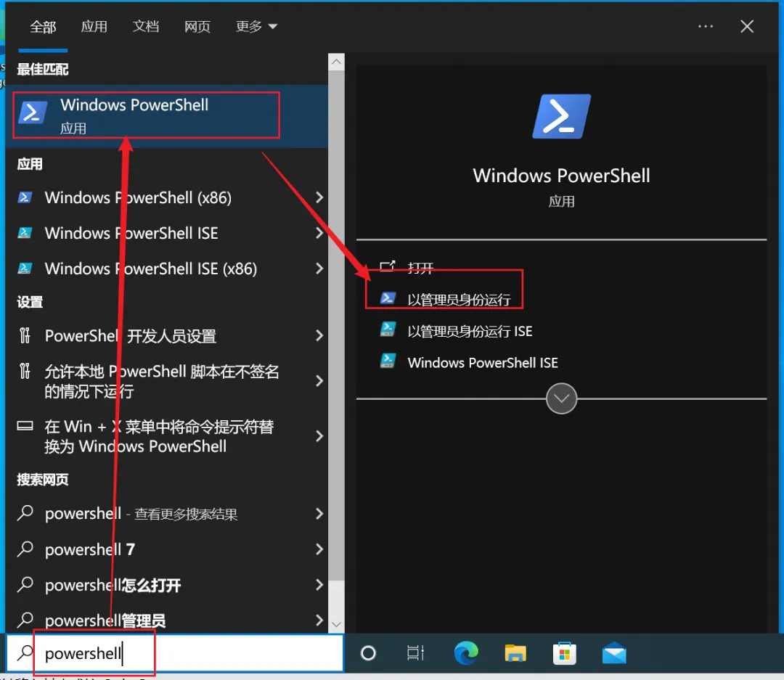Screen dimensions: 784x680
Task: Click the magnifier icon in search box
Action: click(x=25, y=652)
